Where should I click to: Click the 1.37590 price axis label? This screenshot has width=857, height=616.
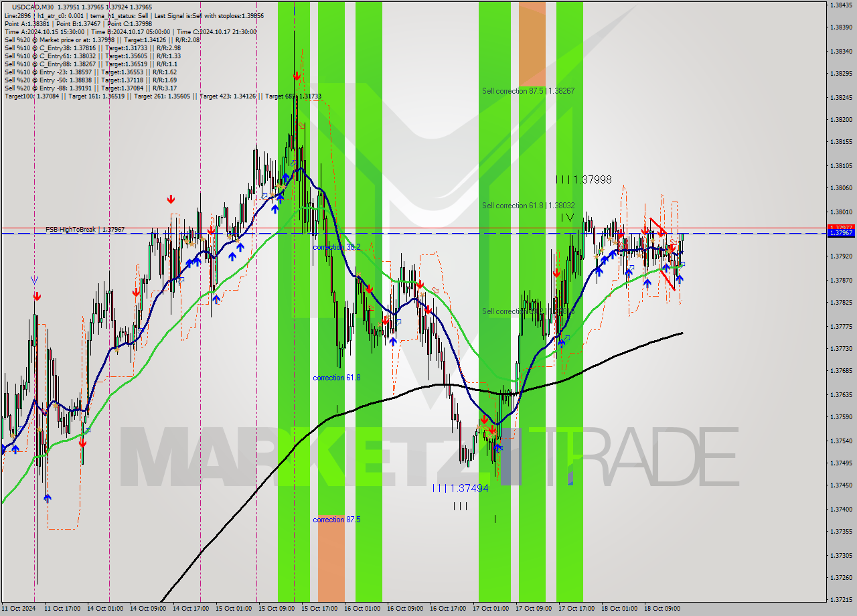[x=840, y=416]
